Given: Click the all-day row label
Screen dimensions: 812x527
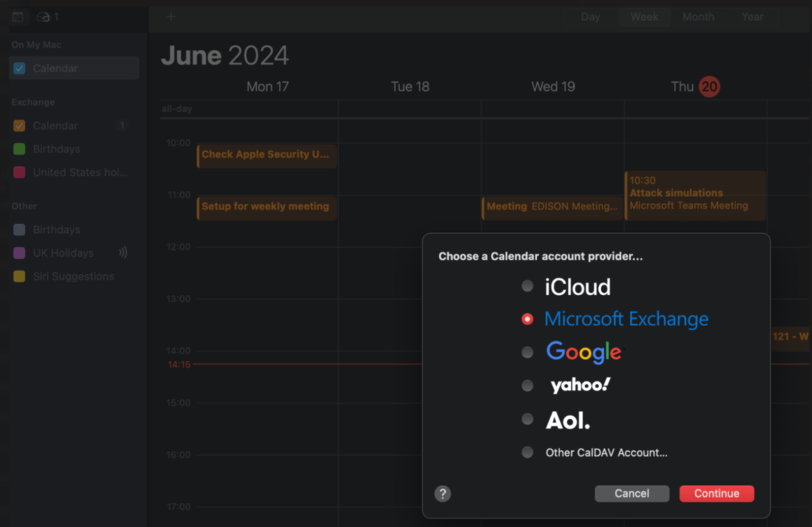Looking at the screenshot, I should pos(177,109).
